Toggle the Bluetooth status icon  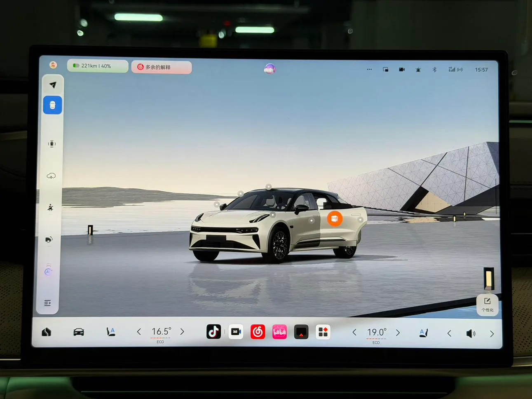click(x=434, y=70)
